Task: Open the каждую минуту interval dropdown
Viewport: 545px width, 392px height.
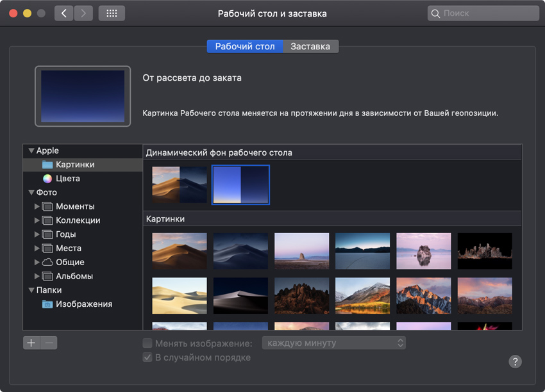Action: (334, 343)
